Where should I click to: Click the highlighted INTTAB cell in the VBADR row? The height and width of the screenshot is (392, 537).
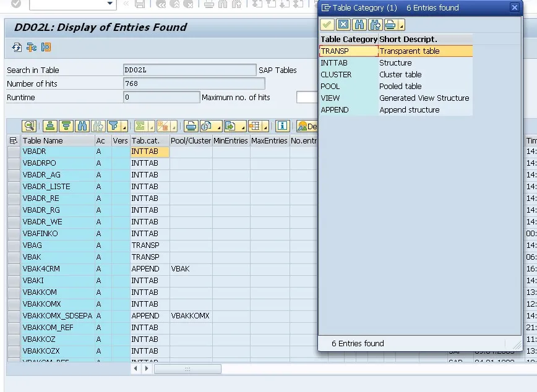[x=150, y=151]
